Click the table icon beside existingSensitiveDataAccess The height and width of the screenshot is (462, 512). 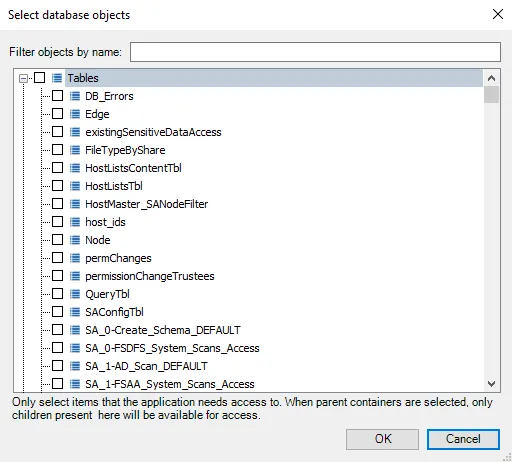coord(75,132)
